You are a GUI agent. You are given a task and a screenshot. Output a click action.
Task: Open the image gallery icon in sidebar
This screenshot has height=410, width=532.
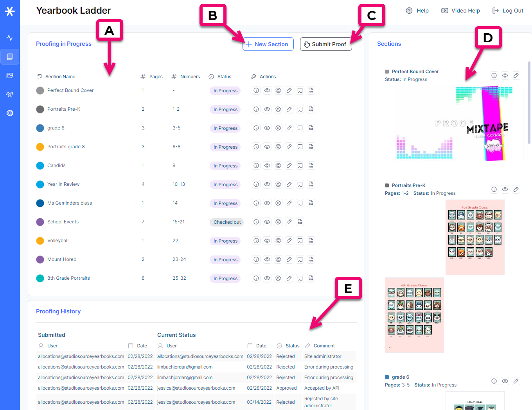[x=10, y=76]
